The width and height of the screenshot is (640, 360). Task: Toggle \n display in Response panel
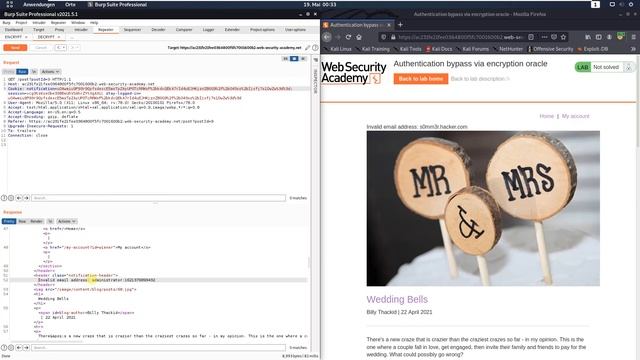[50, 221]
